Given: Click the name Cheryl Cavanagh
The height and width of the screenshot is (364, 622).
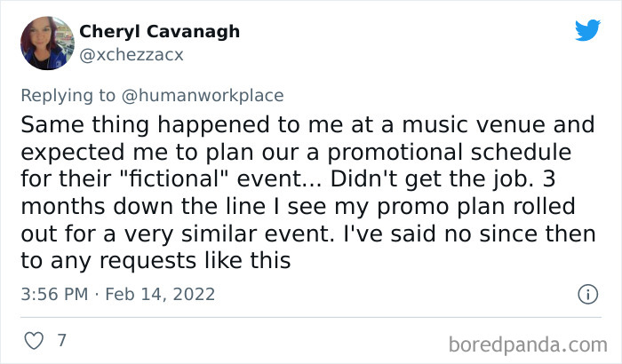Looking at the screenshot, I should (x=159, y=31).
